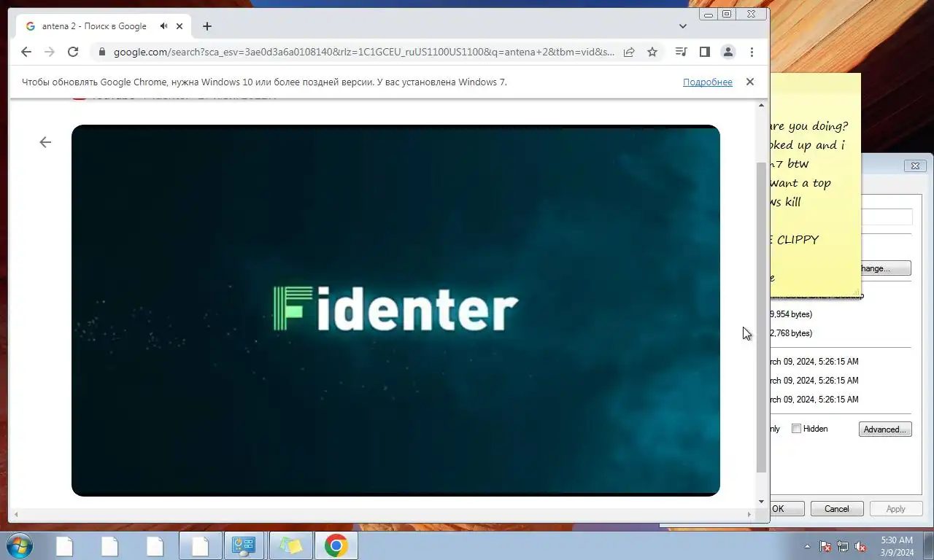Open the Control Panel taskbar button
The width and height of the screenshot is (934, 560).
(243, 545)
